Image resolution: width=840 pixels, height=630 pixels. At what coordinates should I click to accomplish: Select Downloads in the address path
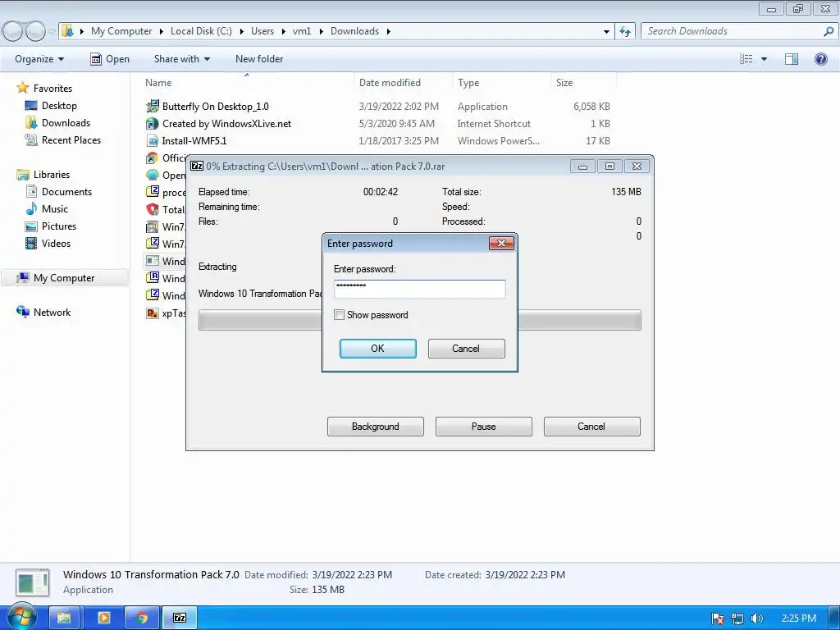point(354,31)
